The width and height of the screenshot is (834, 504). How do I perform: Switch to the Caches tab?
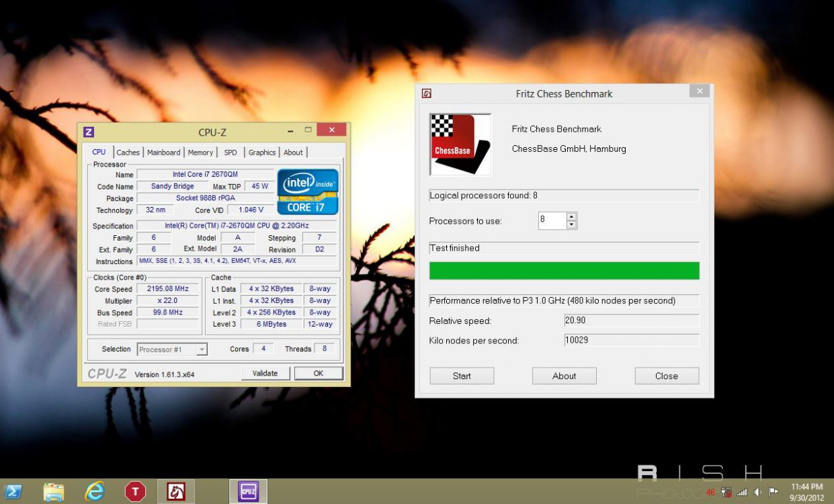(x=128, y=153)
